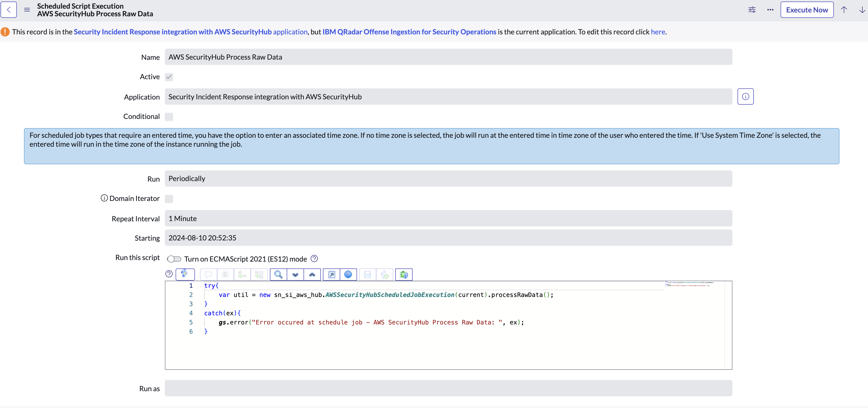Open script editor help icon left of toolbar
868x408 pixels.
pyautogui.click(x=169, y=274)
